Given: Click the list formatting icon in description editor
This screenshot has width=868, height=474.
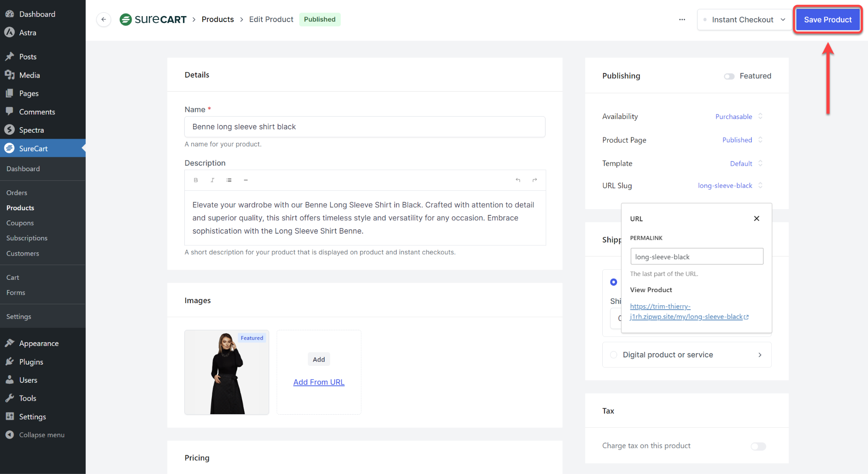Looking at the screenshot, I should pyautogui.click(x=229, y=180).
